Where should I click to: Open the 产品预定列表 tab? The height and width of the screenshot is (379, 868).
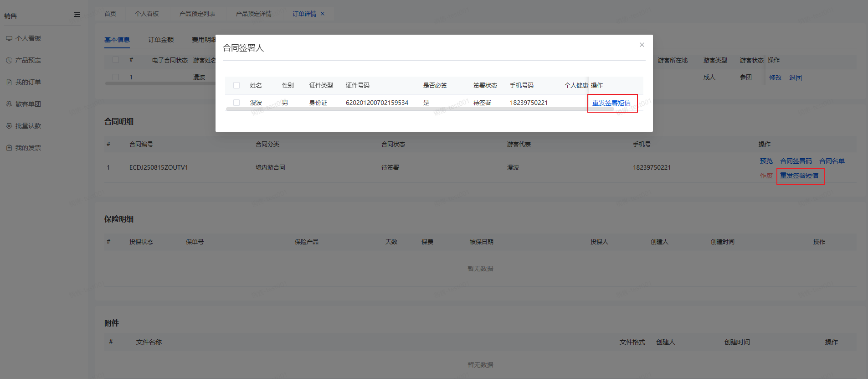point(197,14)
